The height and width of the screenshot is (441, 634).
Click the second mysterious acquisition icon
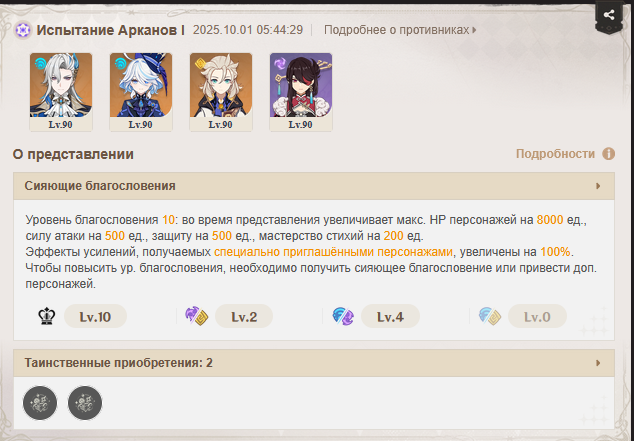(x=85, y=403)
